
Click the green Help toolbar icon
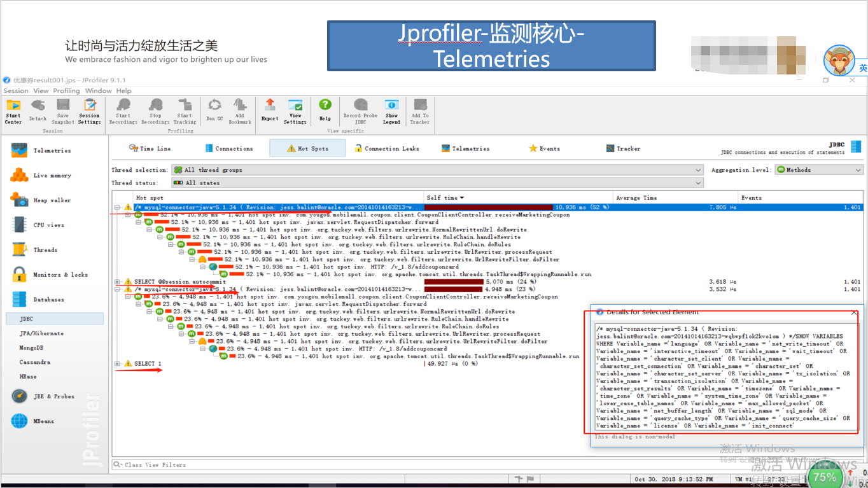325,111
